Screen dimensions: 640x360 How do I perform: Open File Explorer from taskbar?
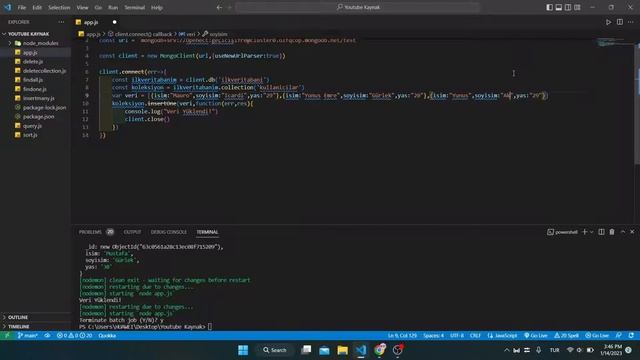coord(342,350)
